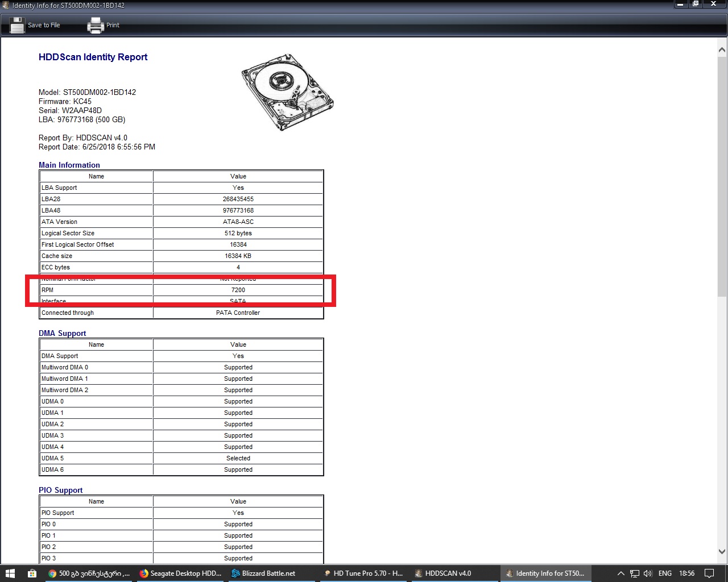Click the Selected value for UDMA 5
Viewport: 728px width, 582px height.
tap(238, 458)
